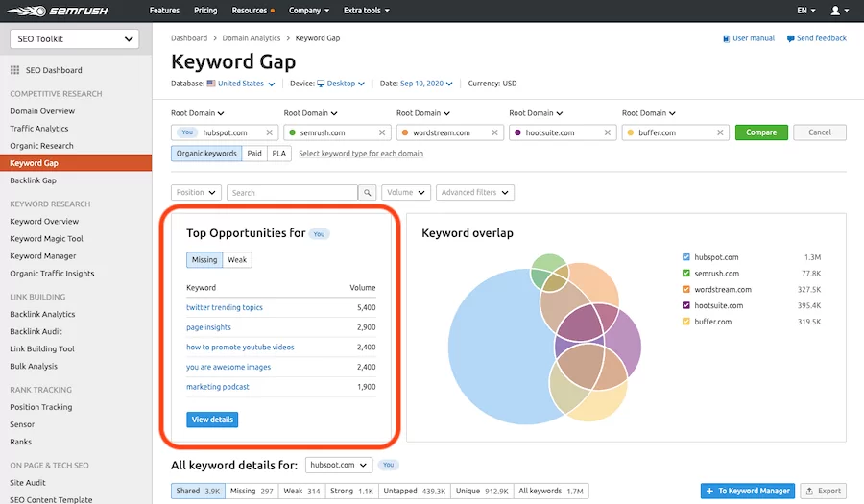The image size is (864, 504).
Task: Remove semrush.com with its X icon
Action: 382,132
